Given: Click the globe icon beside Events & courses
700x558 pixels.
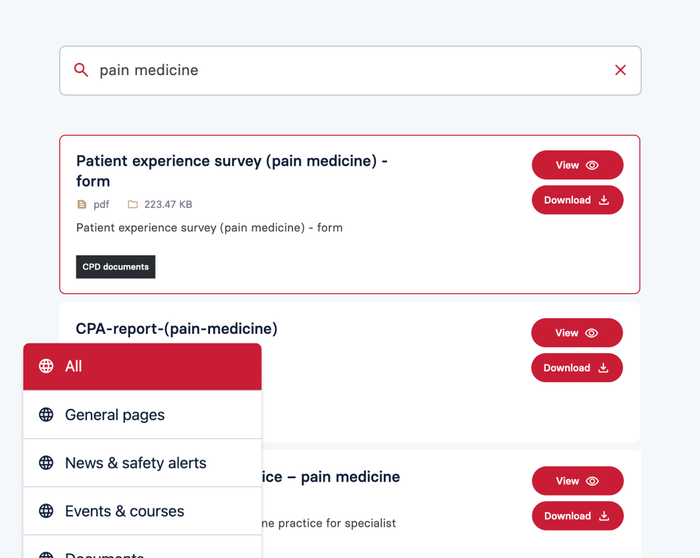Looking at the screenshot, I should 46,511.
